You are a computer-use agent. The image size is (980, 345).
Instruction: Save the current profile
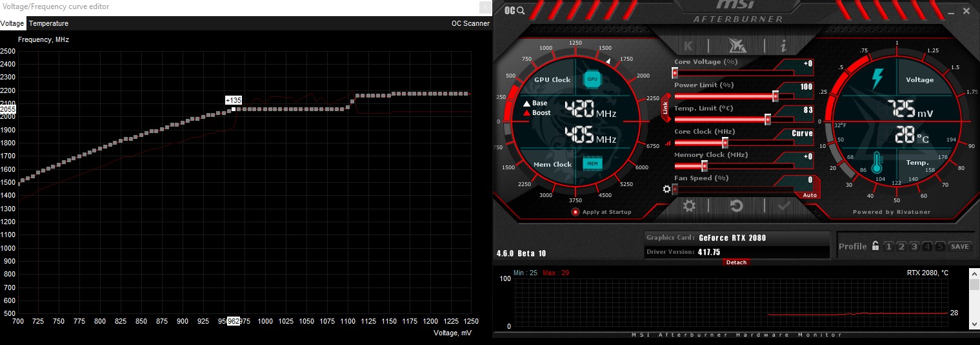coord(959,246)
